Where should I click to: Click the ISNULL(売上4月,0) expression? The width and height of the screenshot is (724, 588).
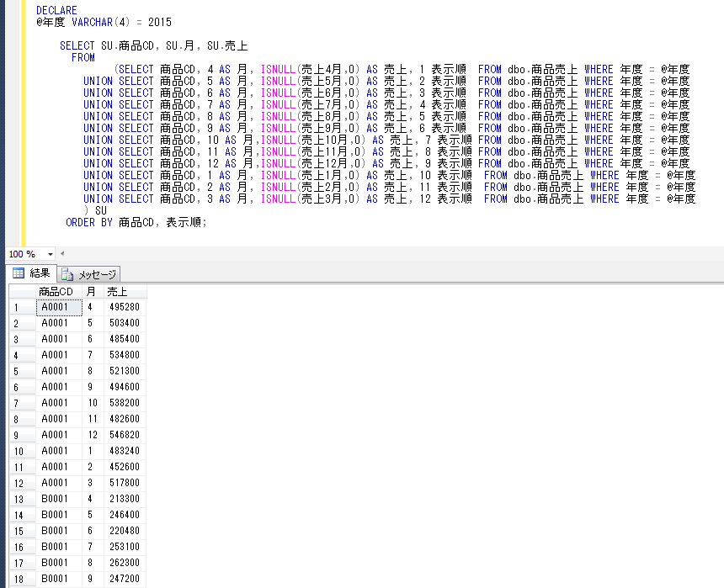pyautogui.click(x=311, y=69)
